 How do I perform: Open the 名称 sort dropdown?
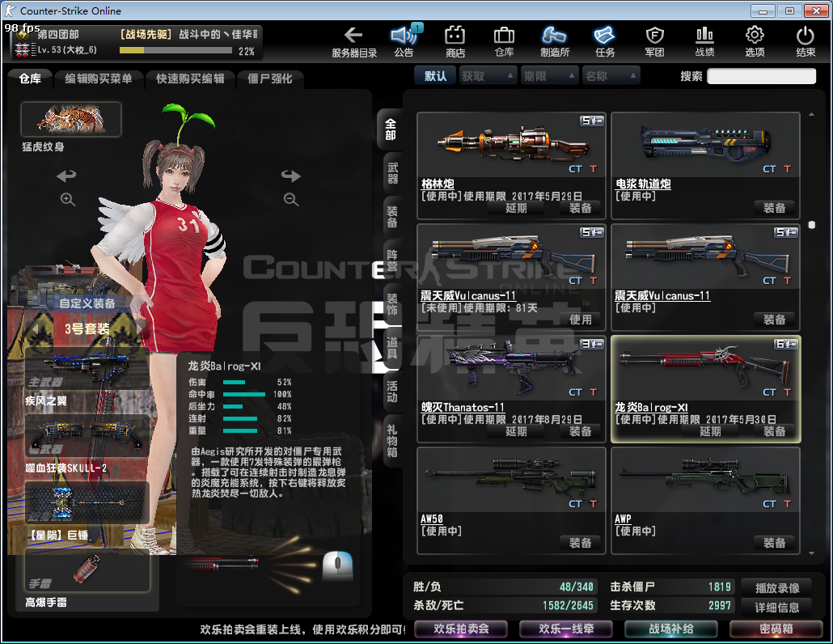click(x=610, y=77)
